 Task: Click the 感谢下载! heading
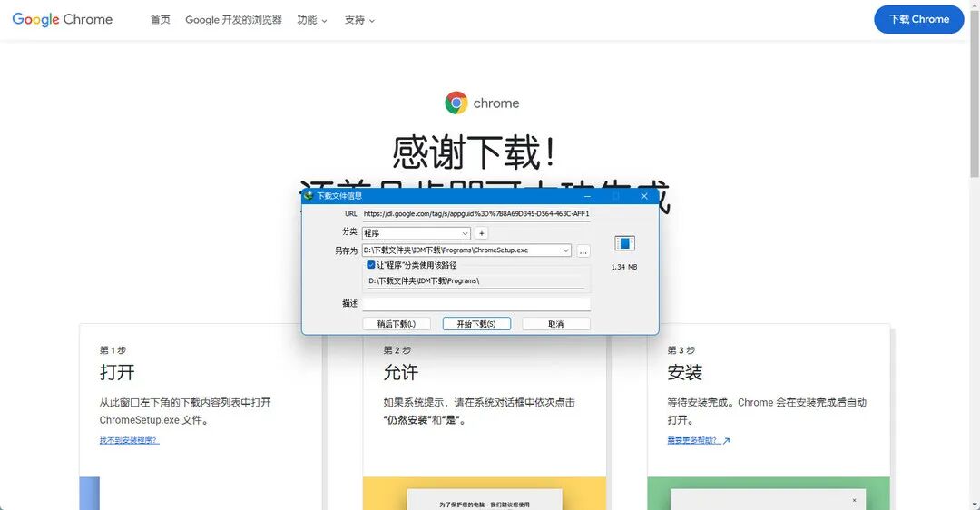(475, 152)
